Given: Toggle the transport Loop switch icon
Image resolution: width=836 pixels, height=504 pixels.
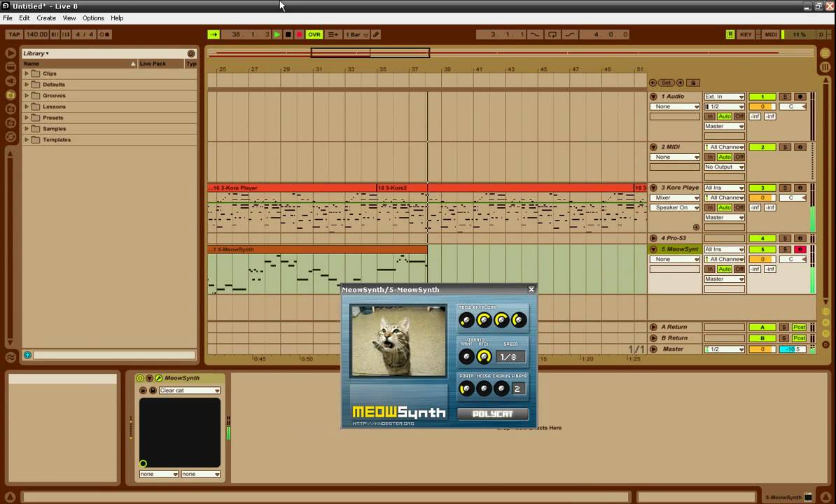Looking at the screenshot, I should click(x=552, y=34).
